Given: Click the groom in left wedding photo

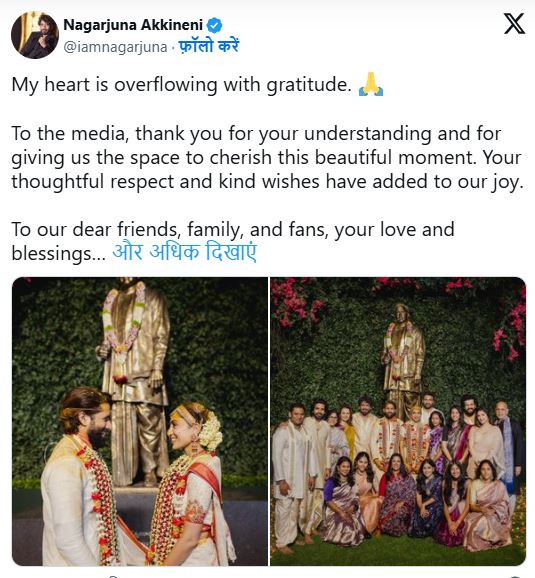Looking at the screenshot, I should (x=83, y=479).
